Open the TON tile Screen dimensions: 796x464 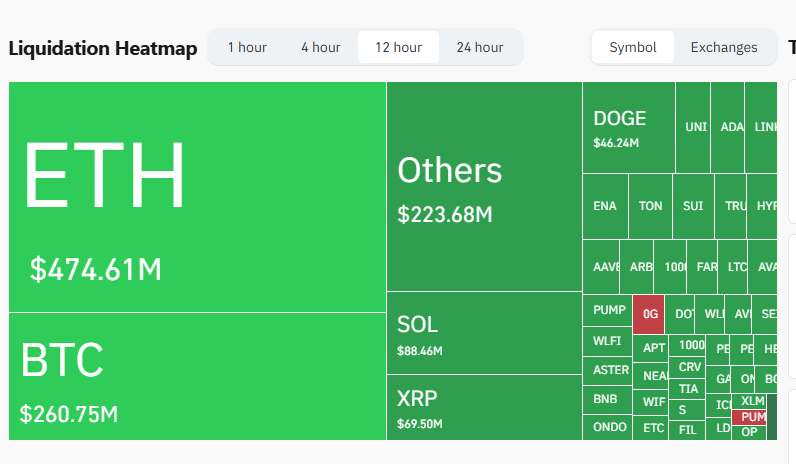click(650, 206)
